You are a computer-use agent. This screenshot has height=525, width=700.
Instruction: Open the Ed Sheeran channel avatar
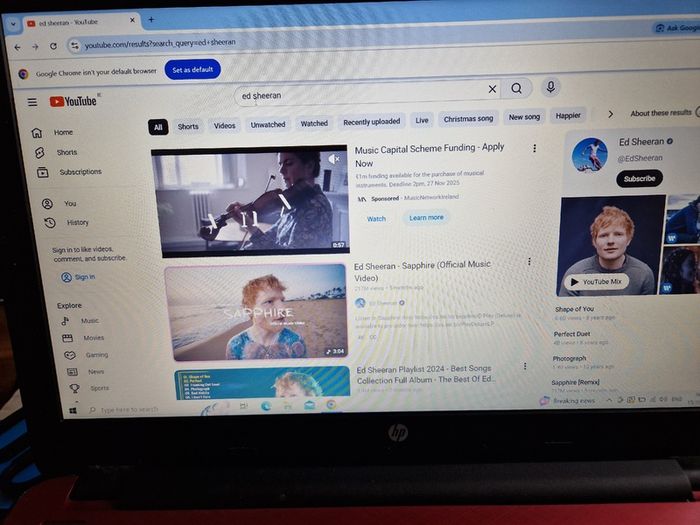[x=590, y=155]
